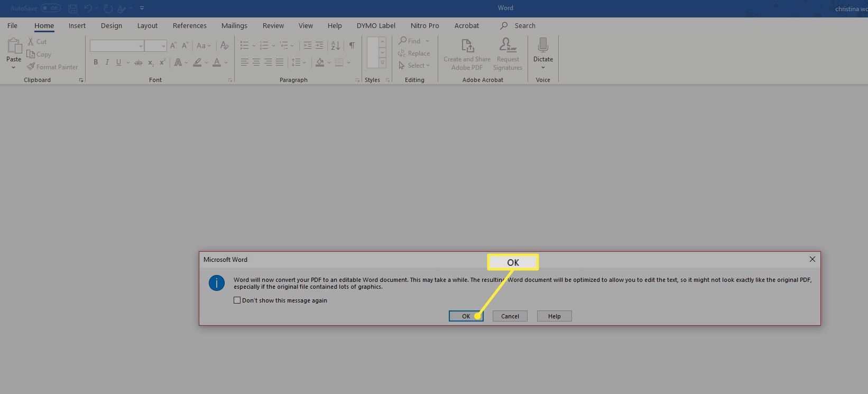This screenshot has width=868, height=394.
Task: Click the Paste icon
Action: pyautogui.click(x=14, y=46)
